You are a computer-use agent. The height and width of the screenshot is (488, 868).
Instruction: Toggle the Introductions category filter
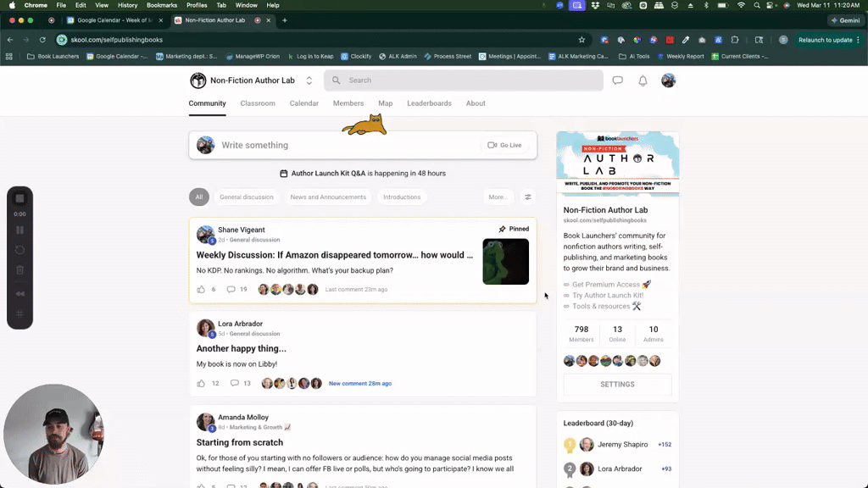(x=402, y=197)
